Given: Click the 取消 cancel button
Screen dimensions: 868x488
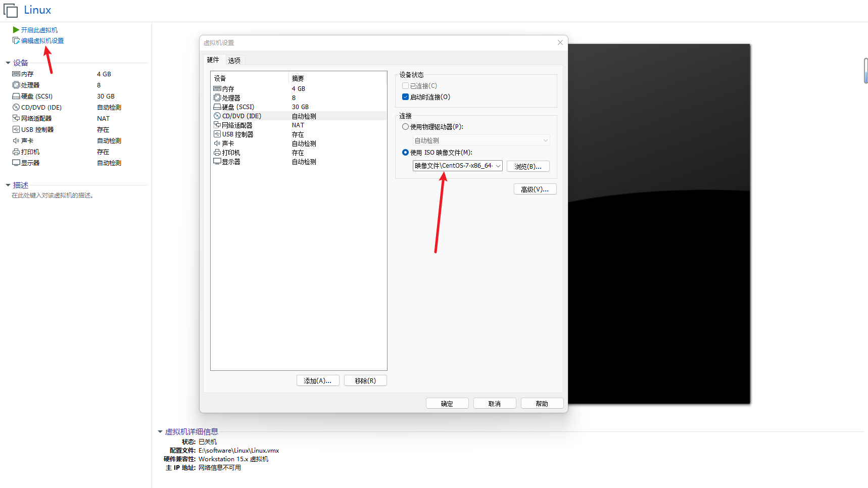Looking at the screenshot, I should 495,404.
